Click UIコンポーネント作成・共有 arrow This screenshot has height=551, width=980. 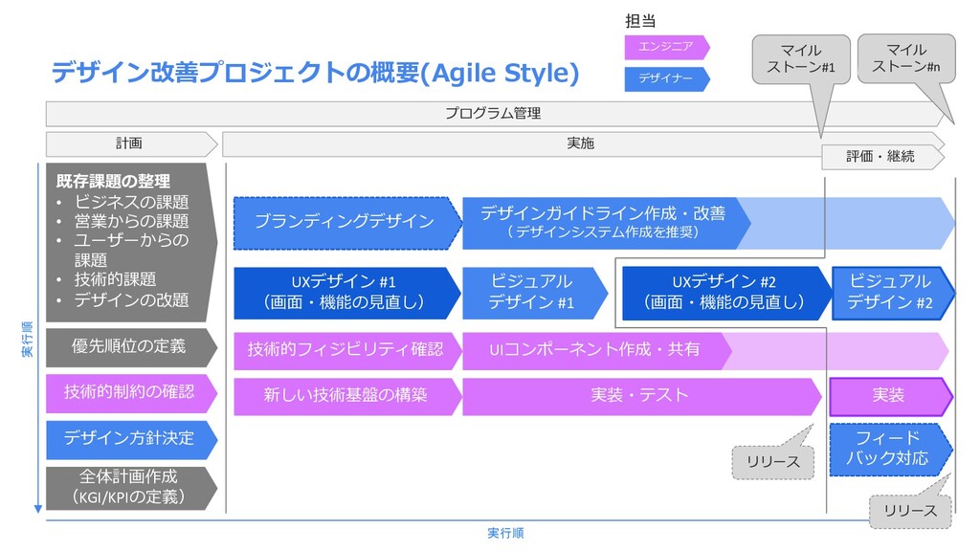597,350
